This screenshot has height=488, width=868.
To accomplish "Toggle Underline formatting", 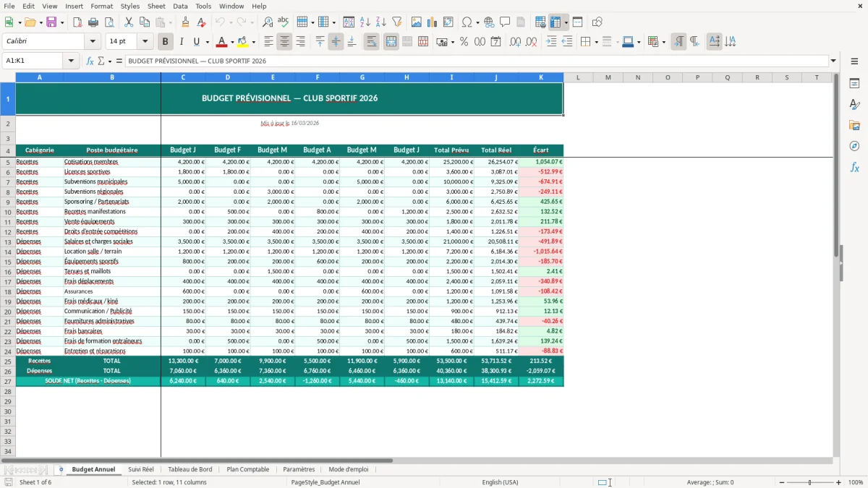I will click(x=197, y=42).
